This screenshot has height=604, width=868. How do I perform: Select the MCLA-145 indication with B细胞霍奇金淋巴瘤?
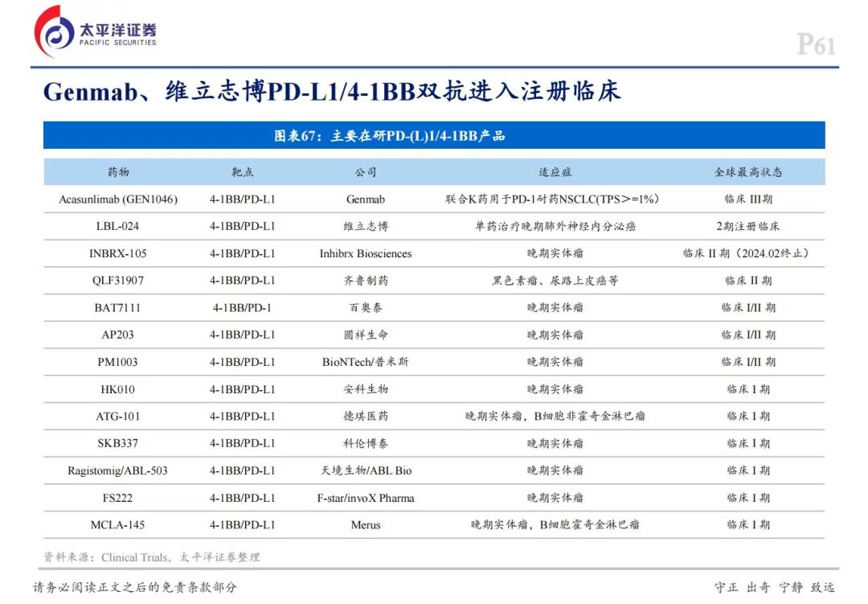[555, 524]
